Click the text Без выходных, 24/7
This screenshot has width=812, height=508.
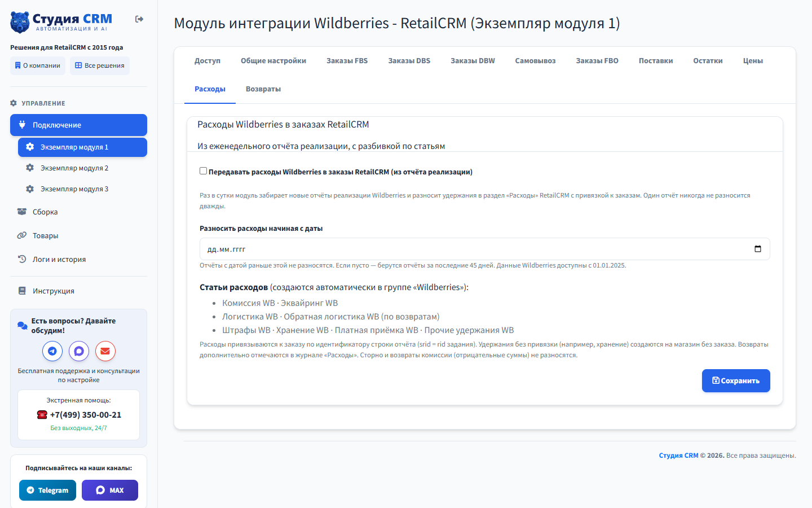tap(79, 428)
